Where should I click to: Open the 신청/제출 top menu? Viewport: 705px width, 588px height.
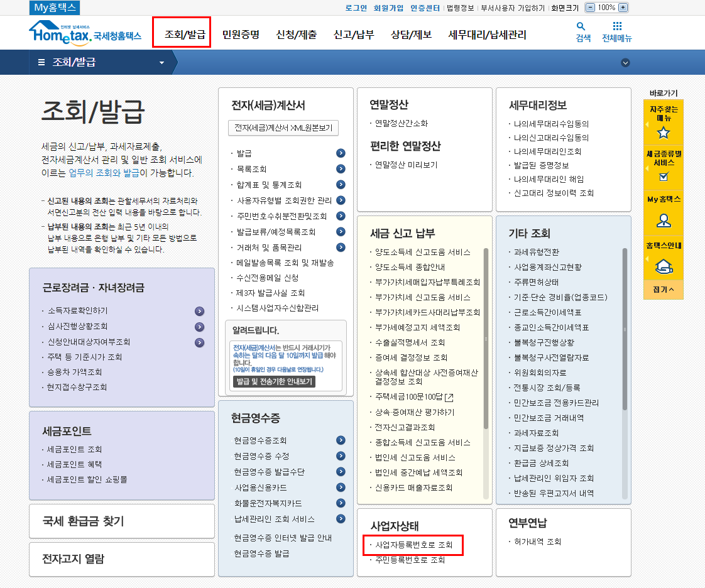297,34
